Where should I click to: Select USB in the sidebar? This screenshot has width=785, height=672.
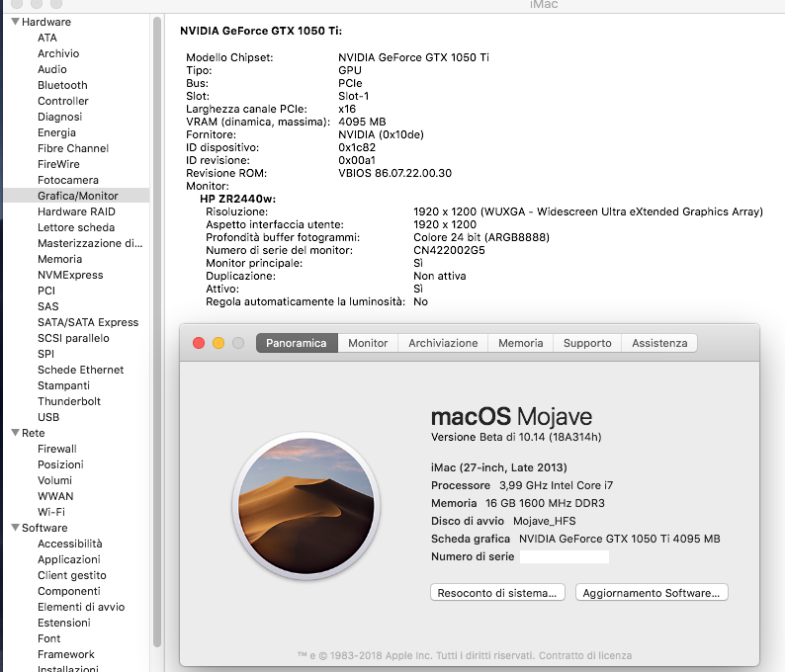coord(48,417)
